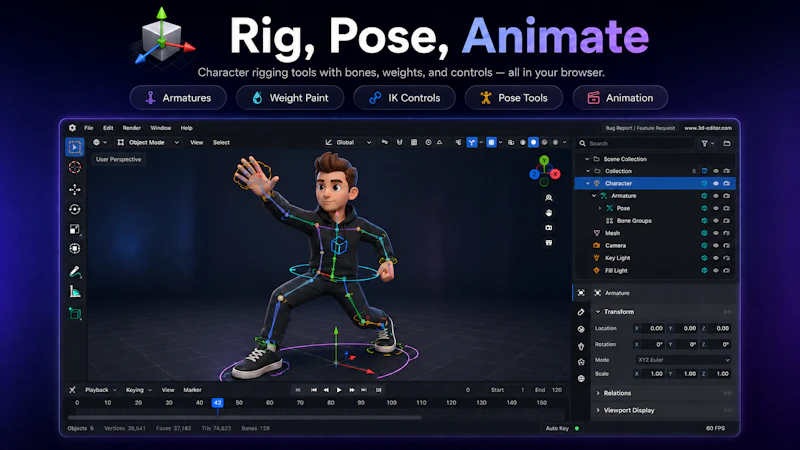Click the blue Z axis on navigation gizmo

pyautogui.click(x=534, y=174)
